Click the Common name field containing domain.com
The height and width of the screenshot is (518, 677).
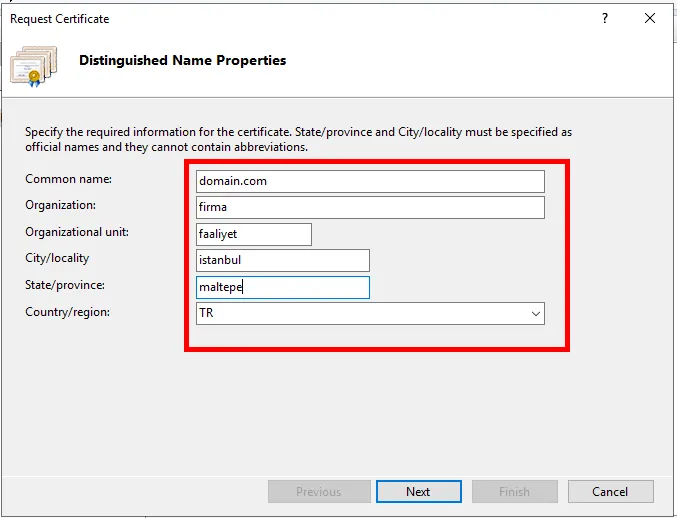tap(370, 181)
